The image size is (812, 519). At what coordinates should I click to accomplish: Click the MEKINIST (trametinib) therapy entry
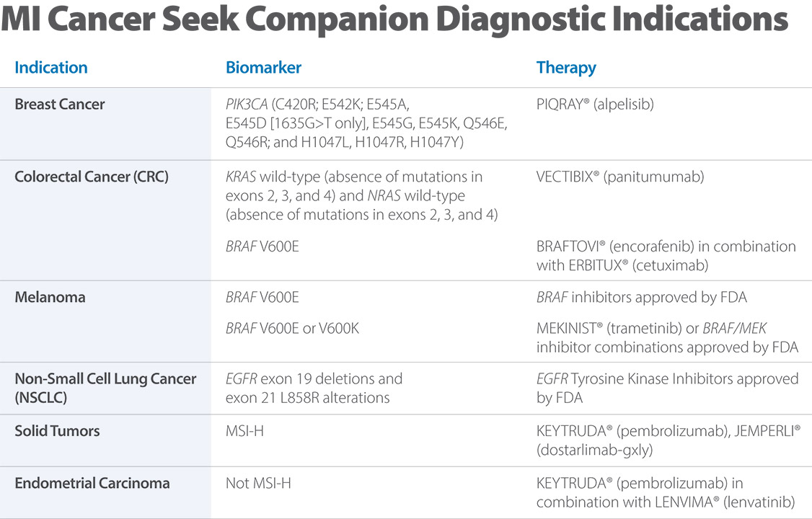[x=667, y=337]
